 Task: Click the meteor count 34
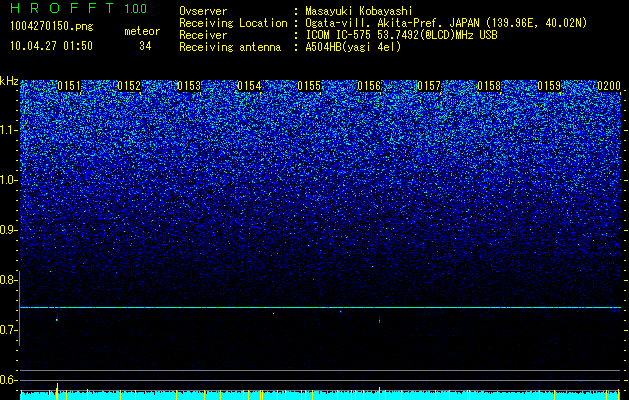145,46
